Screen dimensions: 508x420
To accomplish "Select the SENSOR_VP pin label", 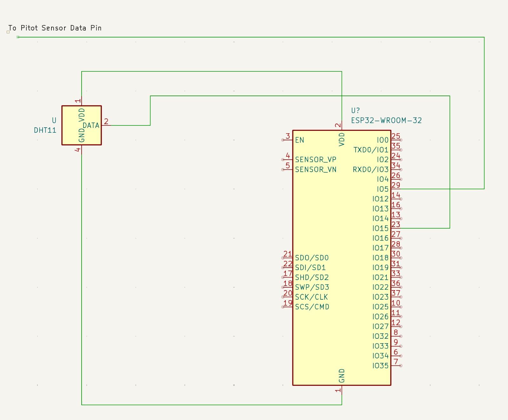I will (316, 159).
